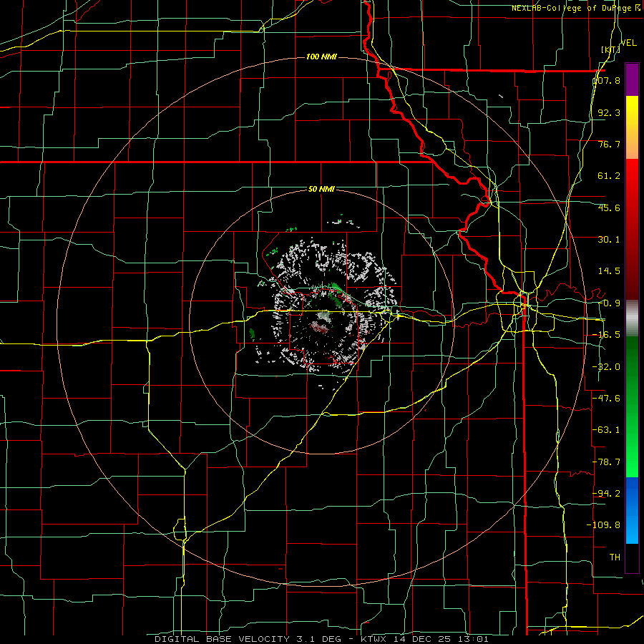
Task: Click the -109.8 scale value
Action: (604, 525)
